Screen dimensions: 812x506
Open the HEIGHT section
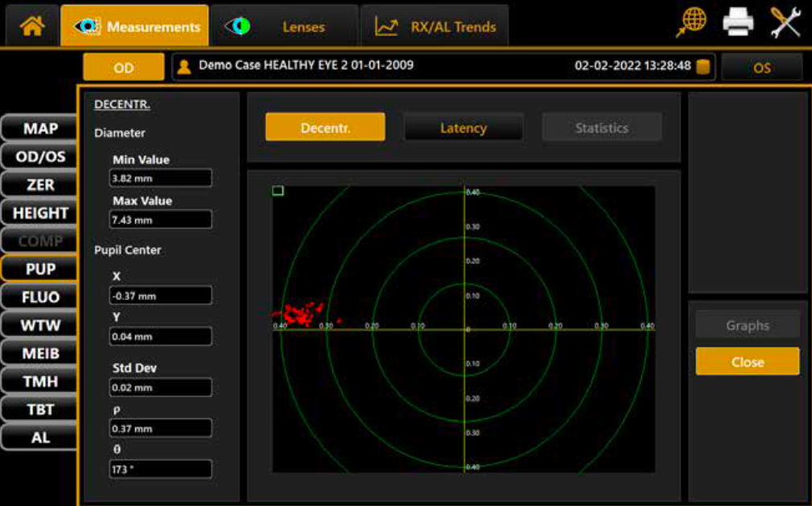coord(40,212)
